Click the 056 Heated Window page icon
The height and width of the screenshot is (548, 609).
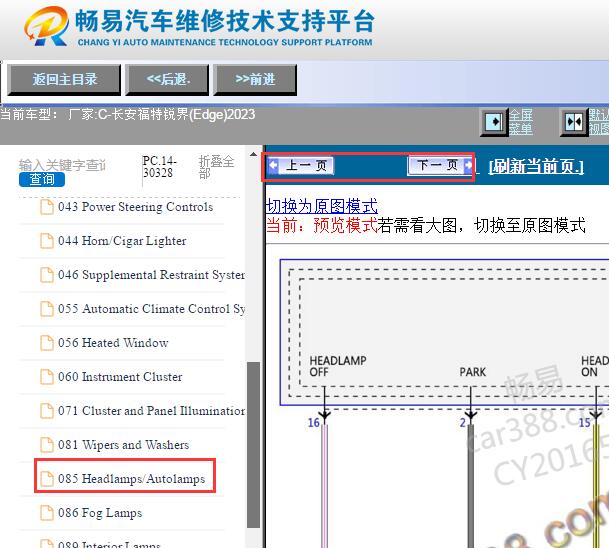(x=47, y=343)
